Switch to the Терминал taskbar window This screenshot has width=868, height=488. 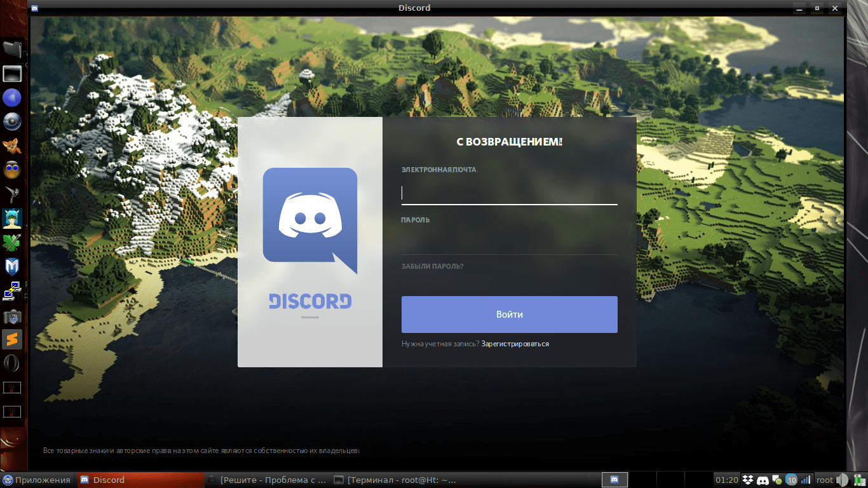394,480
